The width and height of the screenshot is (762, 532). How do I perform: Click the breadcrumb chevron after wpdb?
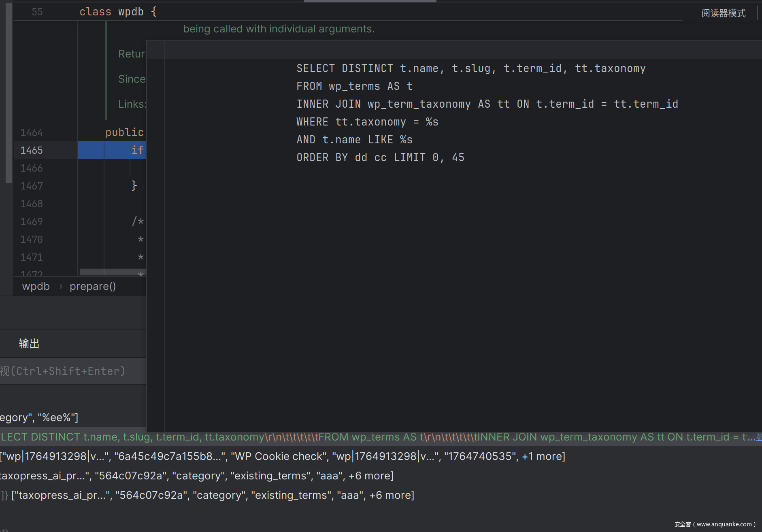(x=61, y=286)
